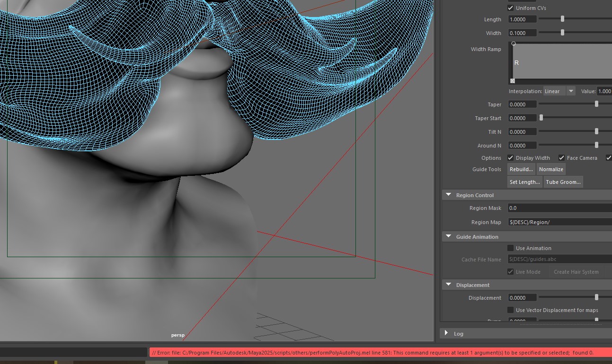The image size is (612, 364).
Task: Select the Width Ramp circle control point
Action: [514, 43]
